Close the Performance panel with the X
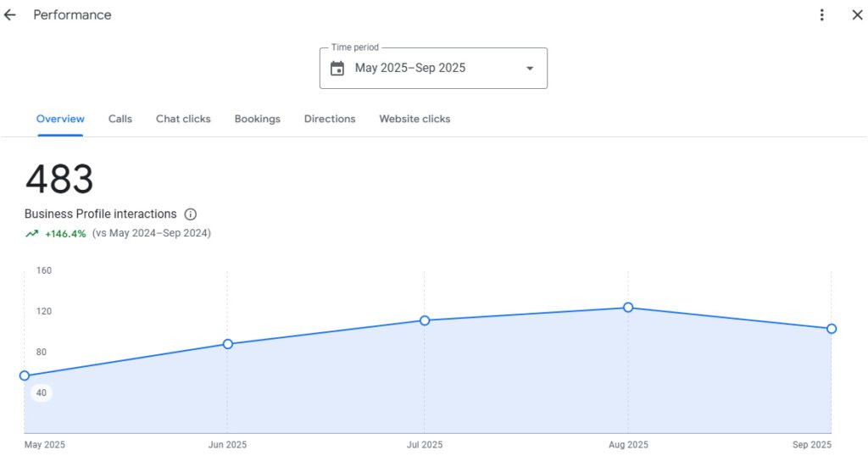Screen dimensions: 868x456 [856, 15]
